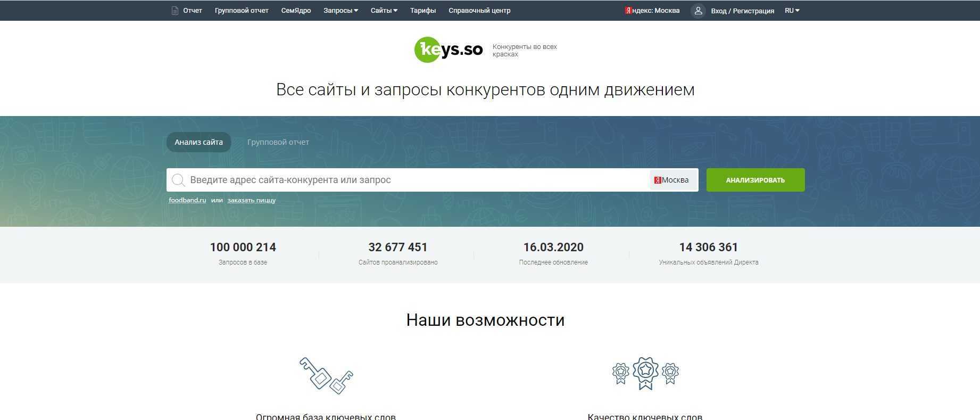Open Вход / Регистрация link
The height and width of the screenshot is (420, 980).
click(743, 11)
